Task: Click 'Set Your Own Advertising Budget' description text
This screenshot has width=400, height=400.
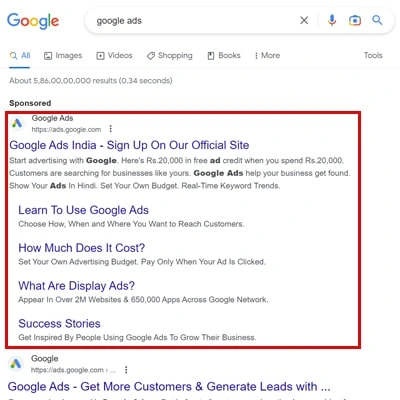Action: [142, 262]
